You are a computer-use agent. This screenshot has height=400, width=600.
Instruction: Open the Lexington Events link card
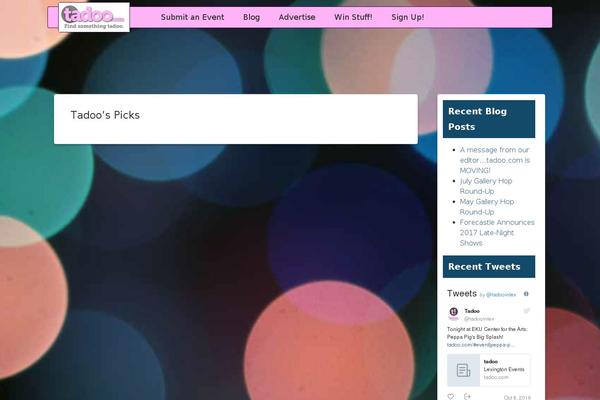489,370
